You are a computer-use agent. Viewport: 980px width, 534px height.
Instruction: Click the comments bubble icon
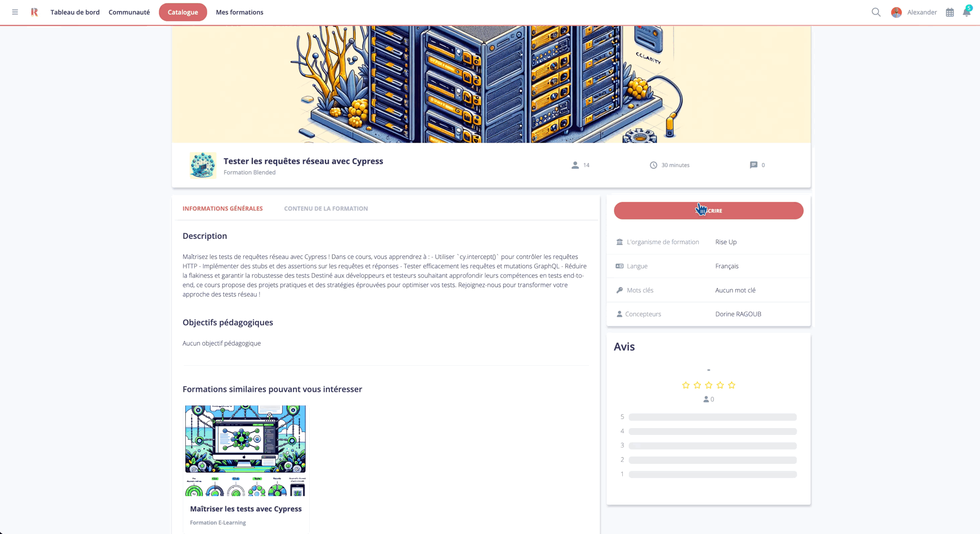[754, 165]
